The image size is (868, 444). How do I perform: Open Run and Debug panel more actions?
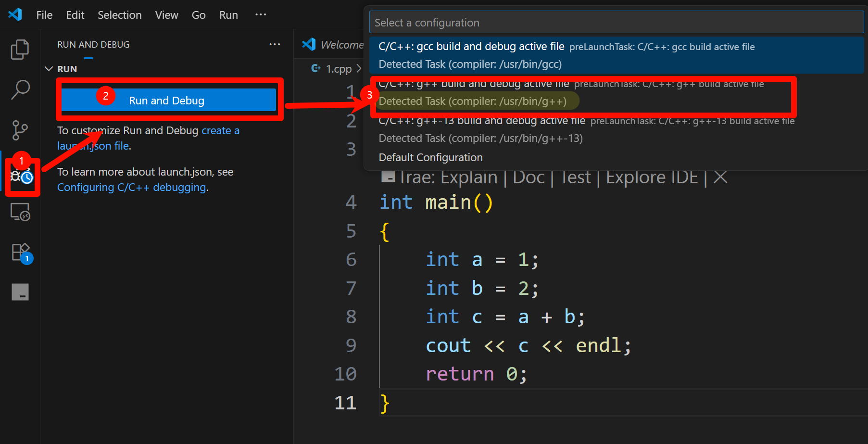click(275, 44)
